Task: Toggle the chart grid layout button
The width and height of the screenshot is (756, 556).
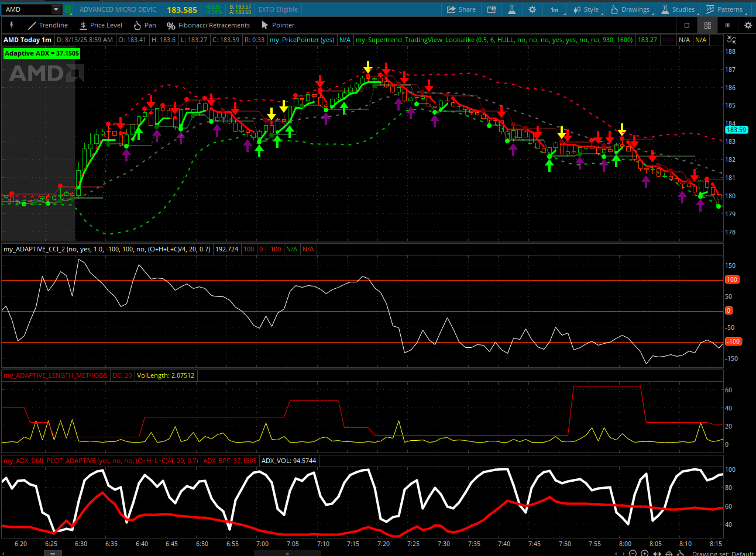Action: [x=707, y=25]
